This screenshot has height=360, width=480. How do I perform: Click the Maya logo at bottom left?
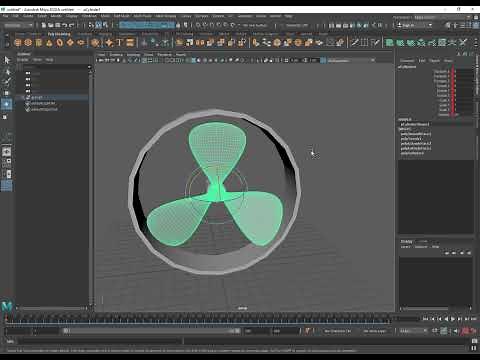pyautogui.click(x=7, y=306)
